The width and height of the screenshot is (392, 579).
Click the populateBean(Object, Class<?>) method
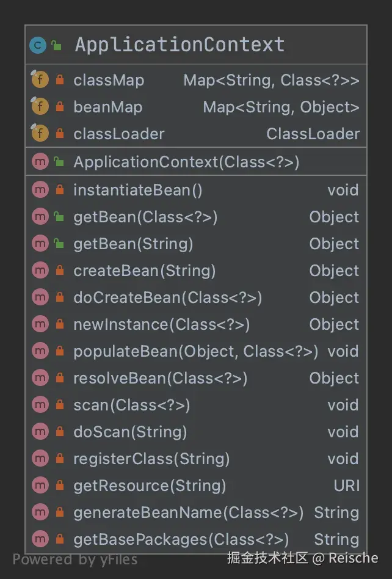coord(195,351)
